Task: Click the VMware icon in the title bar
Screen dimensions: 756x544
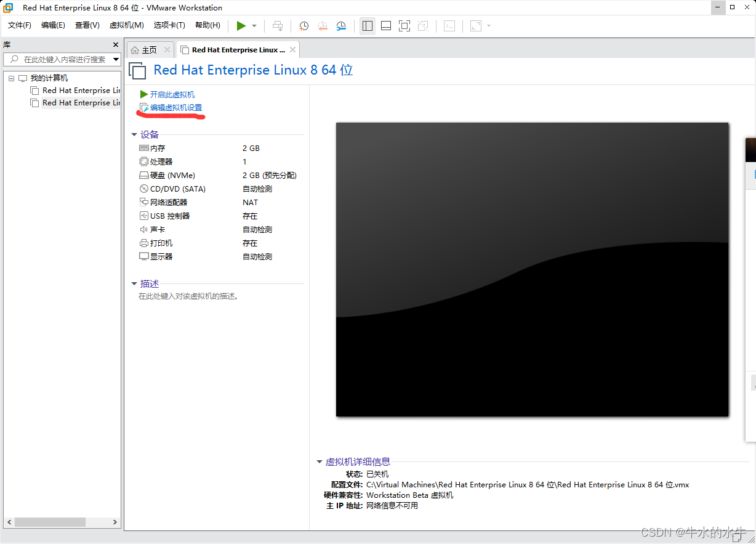Action: pos(9,7)
